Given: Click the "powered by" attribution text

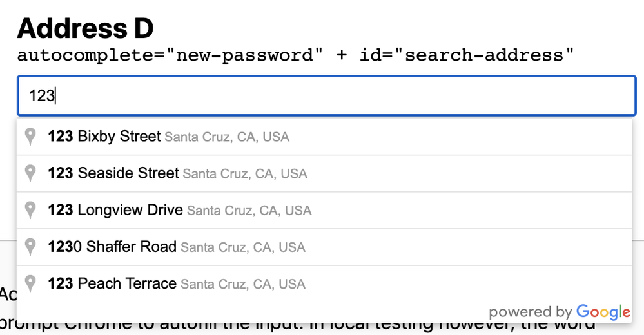Looking at the screenshot, I should click(530, 312).
